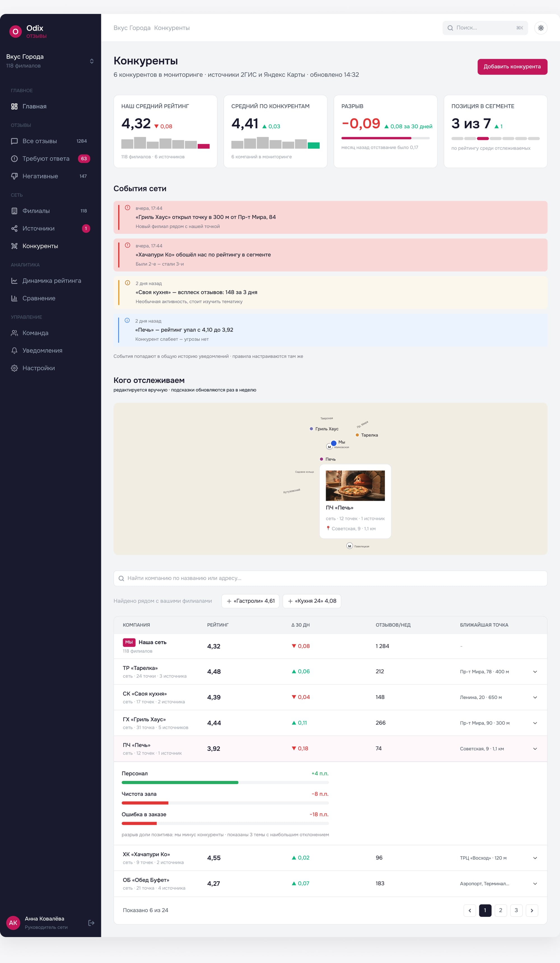Screen dimensions: 560x963
Task: Click the Настройки gear icon
Action: click(x=15, y=368)
